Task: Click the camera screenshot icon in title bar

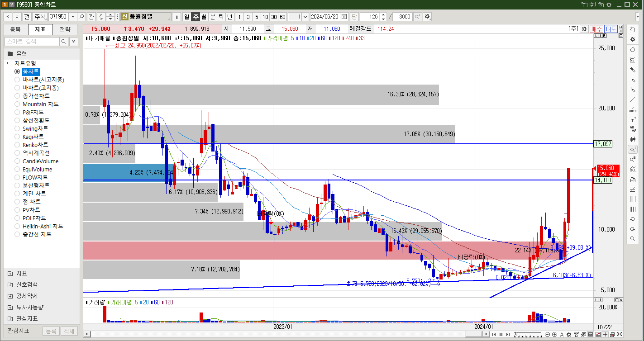Action: [x=601, y=4]
